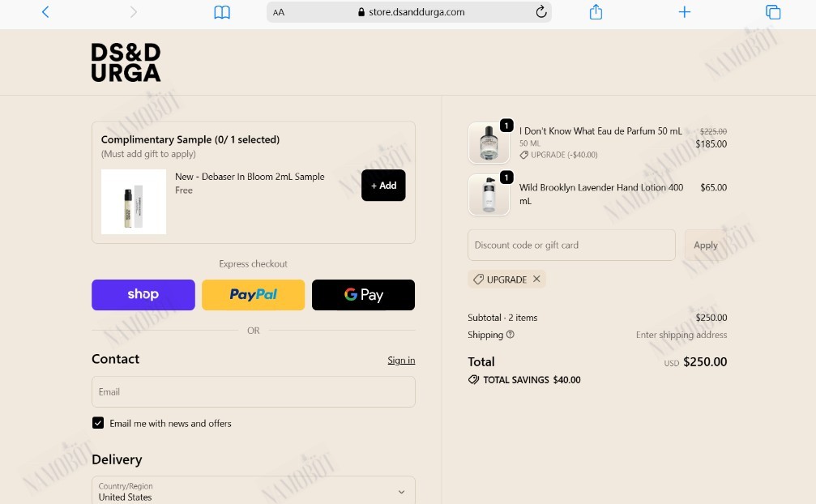816x504 pixels.
Task: Check out with Google Pay button
Action: click(x=363, y=295)
